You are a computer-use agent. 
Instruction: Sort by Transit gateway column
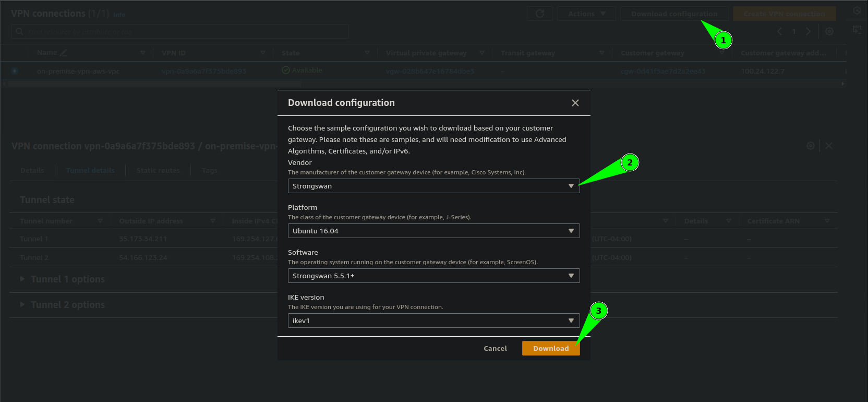pos(602,53)
